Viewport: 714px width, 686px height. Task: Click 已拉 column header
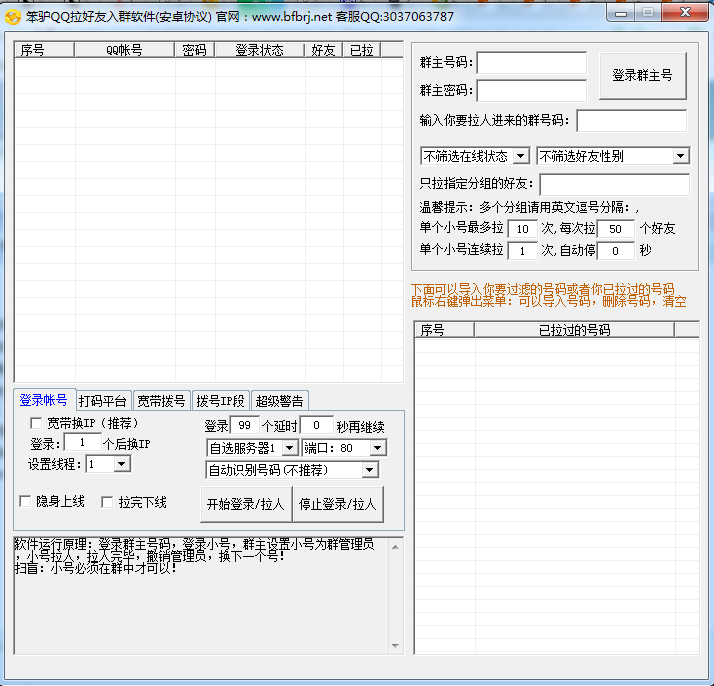tap(362, 50)
